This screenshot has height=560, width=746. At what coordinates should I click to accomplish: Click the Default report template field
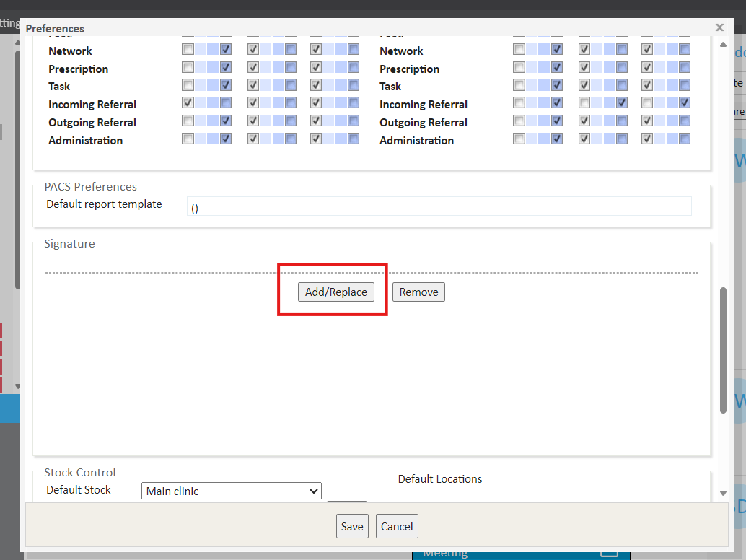[439, 206]
